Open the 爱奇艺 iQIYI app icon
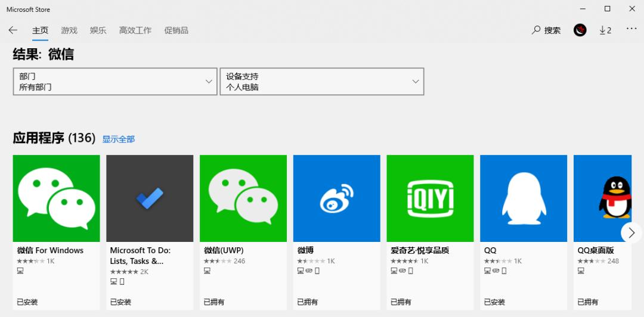This screenshot has width=644, height=317. point(430,198)
